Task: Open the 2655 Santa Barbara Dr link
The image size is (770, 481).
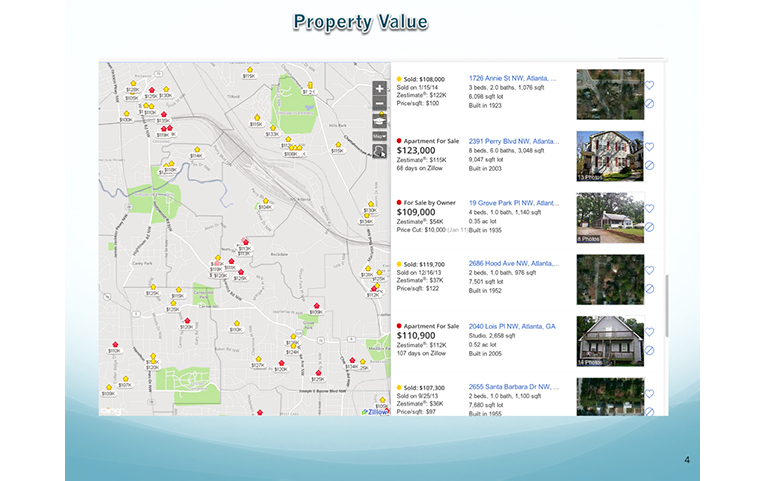Action: coord(513,388)
